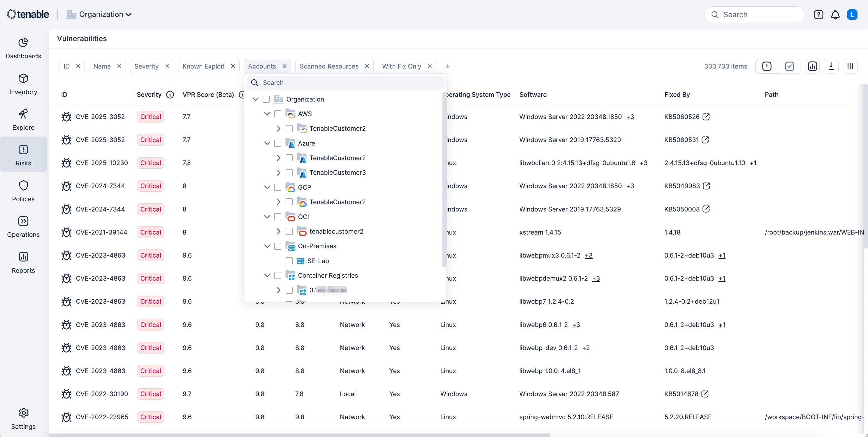Open external link for KB5060526
This screenshot has height=437, width=868.
(x=706, y=117)
